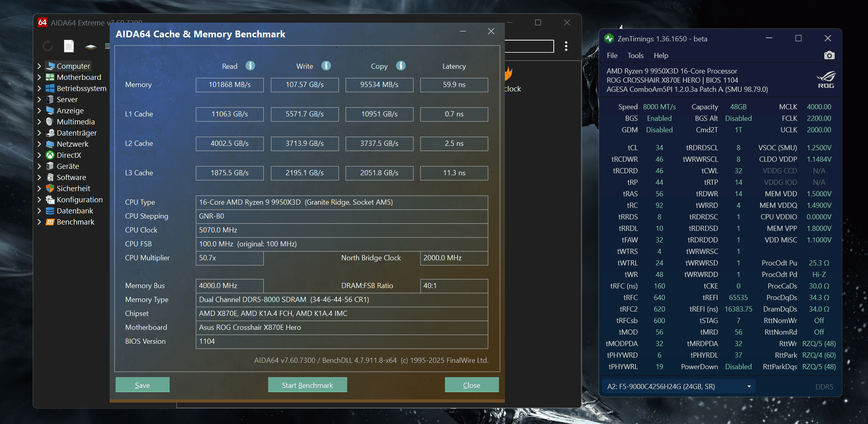Viewport: 868px width, 424px height.
Task: Click the Betriebssystem Windows icon
Action: coord(50,88)
